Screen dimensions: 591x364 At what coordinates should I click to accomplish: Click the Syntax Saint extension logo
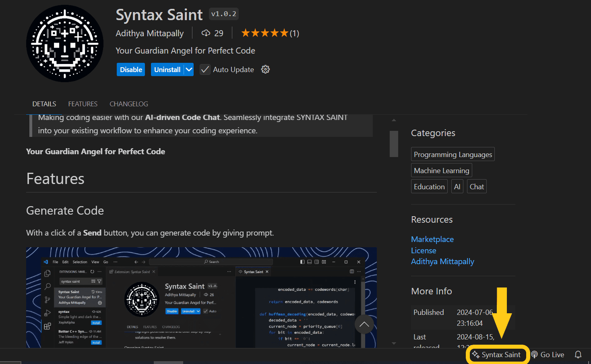(65, 43)
